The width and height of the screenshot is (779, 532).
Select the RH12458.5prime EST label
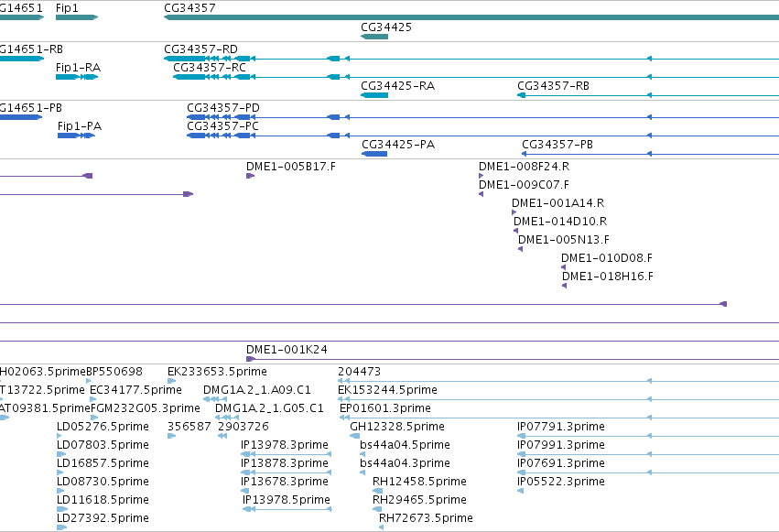click(419, 482)
